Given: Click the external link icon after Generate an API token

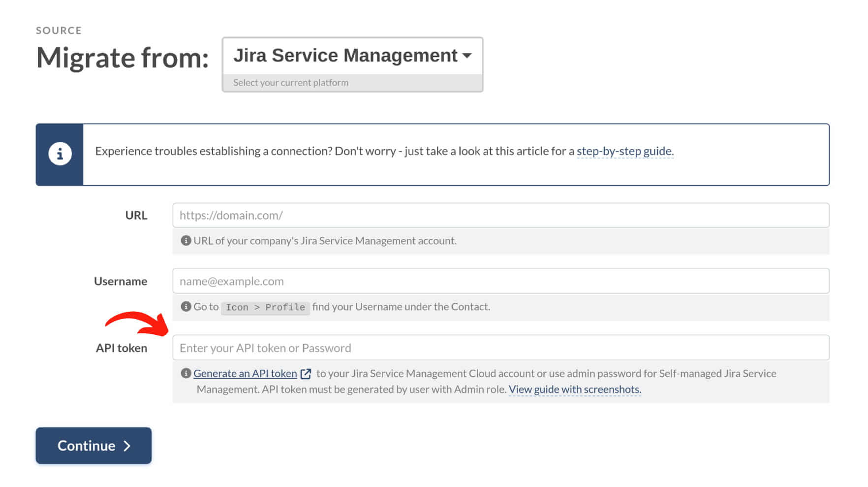Looking at the screenshot, I should (306, 374).
